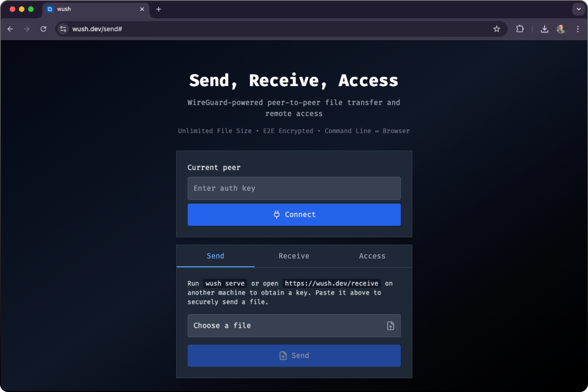Reload the wush.dev page
The height and width of the screenshot is (392, 588).
pyautogui.click(x=43, y=29)
